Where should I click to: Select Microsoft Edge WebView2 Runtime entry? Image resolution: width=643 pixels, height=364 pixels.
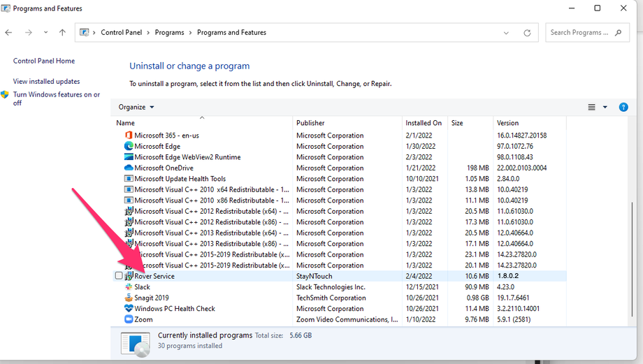(187, 157)
